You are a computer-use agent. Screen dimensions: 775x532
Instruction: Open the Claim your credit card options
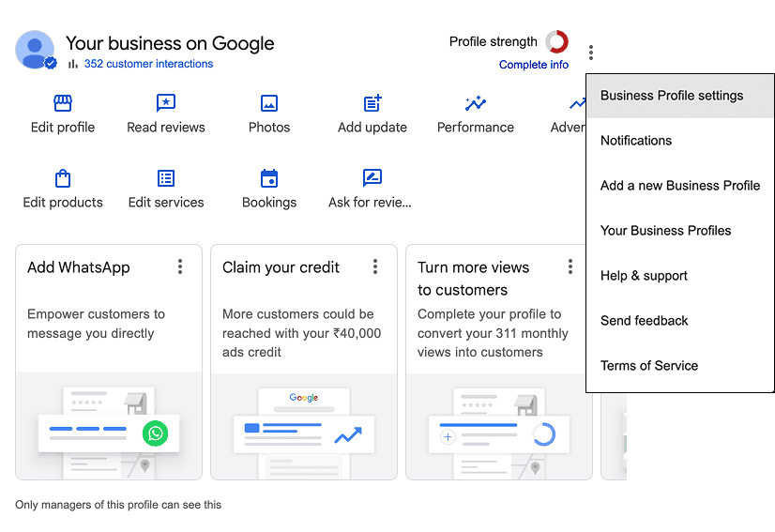tap(375, 266)
